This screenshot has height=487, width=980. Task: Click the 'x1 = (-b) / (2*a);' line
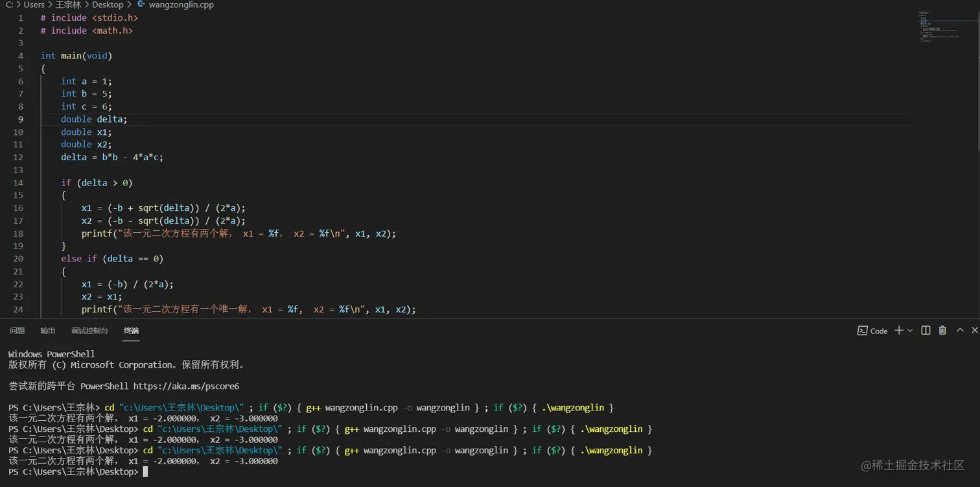click(x=128, y=284)
